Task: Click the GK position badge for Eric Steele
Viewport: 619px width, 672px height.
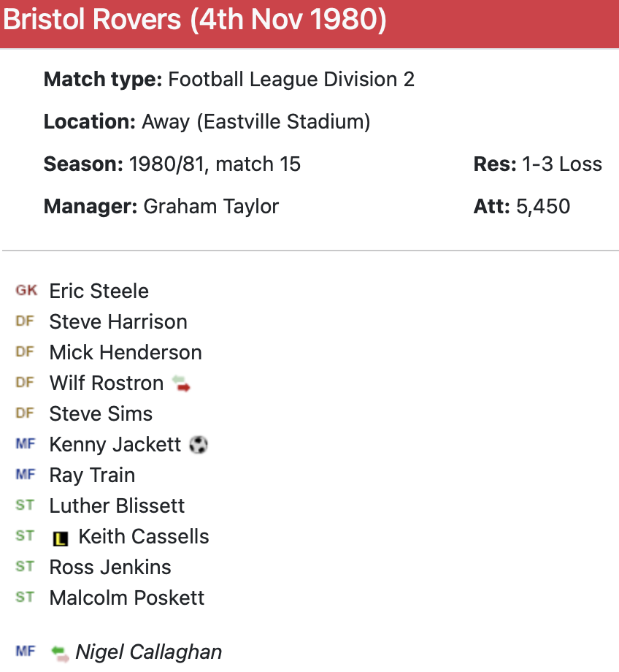Action: coord(26,291)
